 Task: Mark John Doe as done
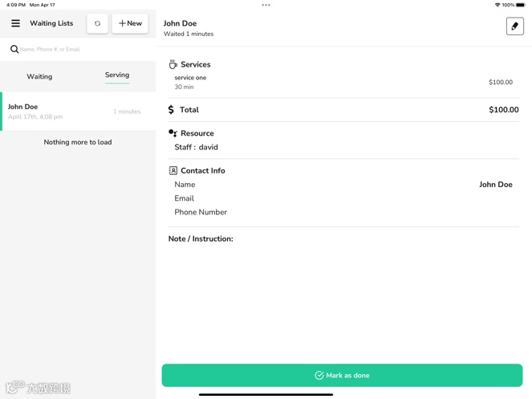coord(342,375)
